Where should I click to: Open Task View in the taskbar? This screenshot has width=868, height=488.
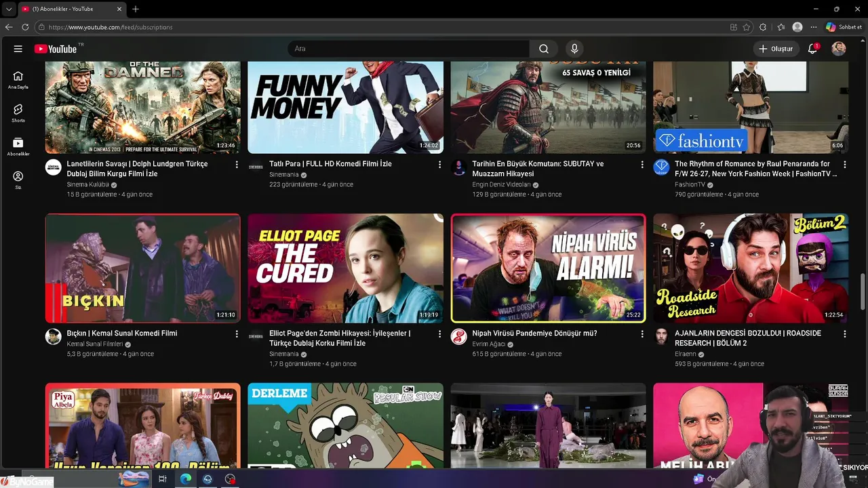[163, 479]
